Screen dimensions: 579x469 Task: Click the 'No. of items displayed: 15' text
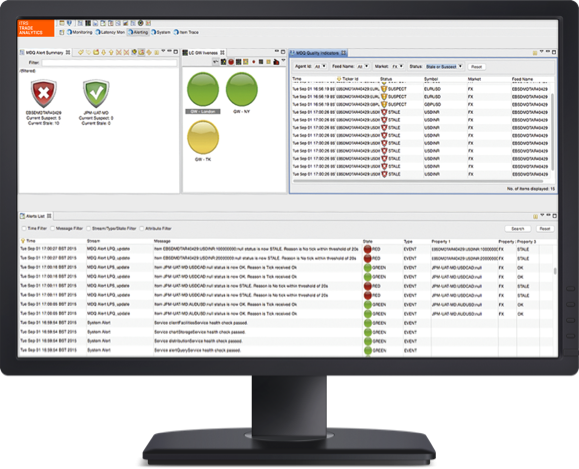tap(531, 189)
